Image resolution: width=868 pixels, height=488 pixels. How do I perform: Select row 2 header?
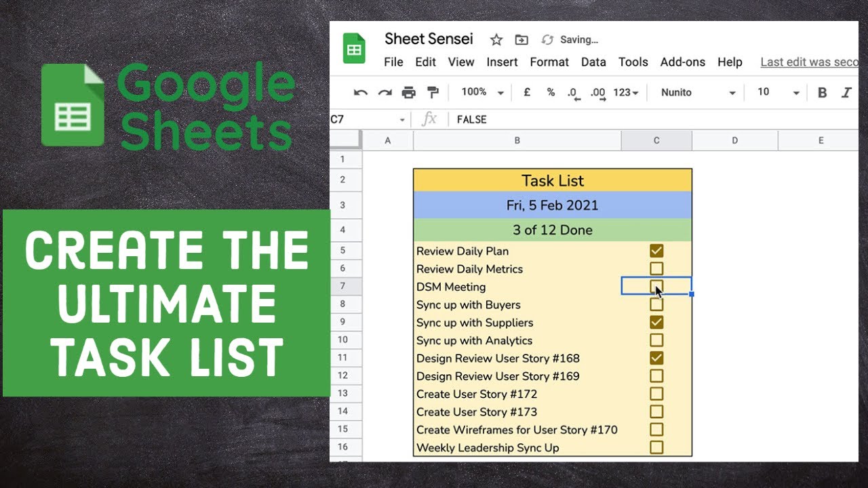[346, 180]
